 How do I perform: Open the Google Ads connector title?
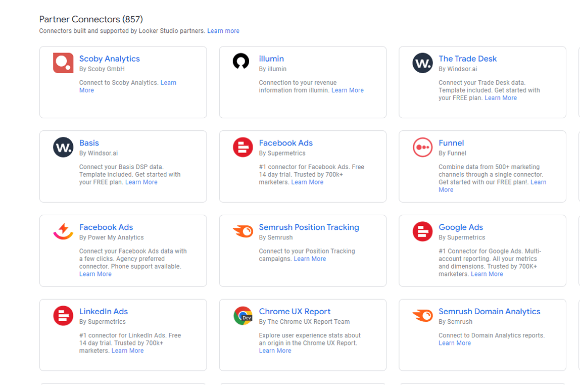click(x=461, y=227)
